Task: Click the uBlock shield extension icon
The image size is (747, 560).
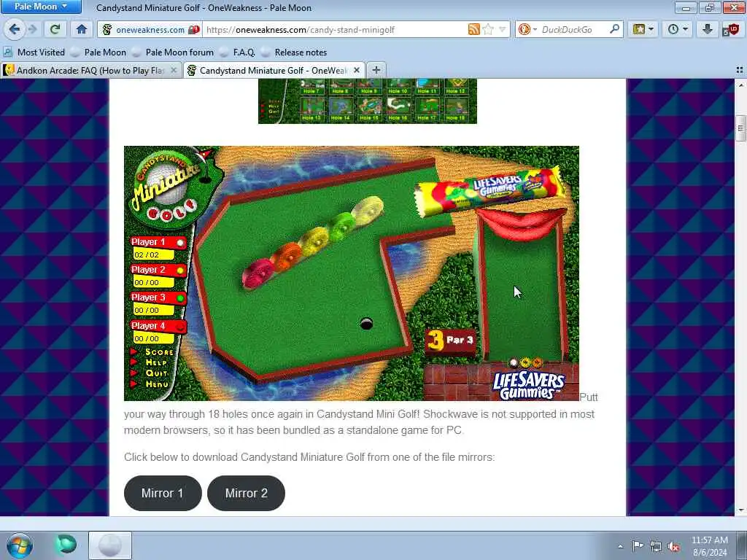Action: 731,29
